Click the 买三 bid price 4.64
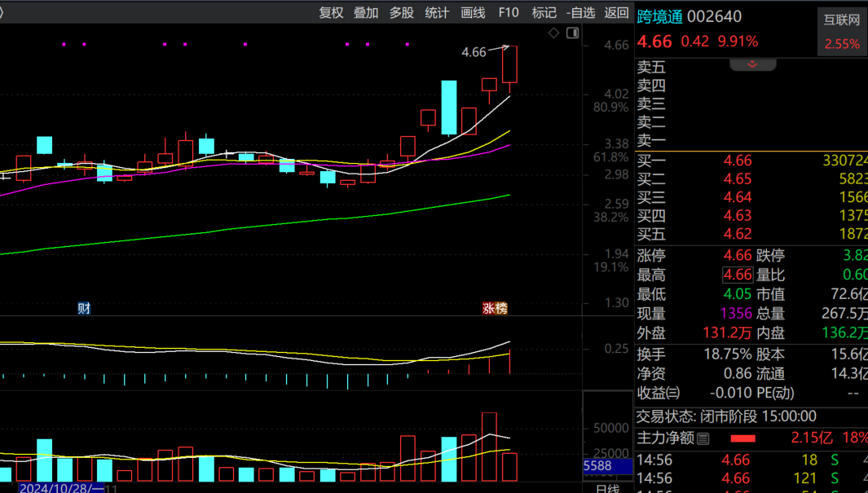The width and height of the screenshot is (868, 493). (x=738, y=197)
